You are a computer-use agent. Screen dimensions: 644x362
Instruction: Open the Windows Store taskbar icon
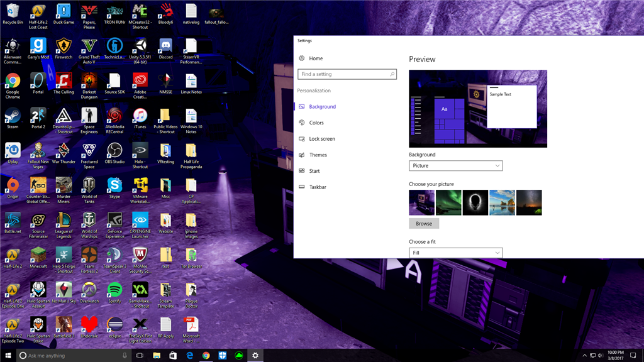tap(173, 356)
